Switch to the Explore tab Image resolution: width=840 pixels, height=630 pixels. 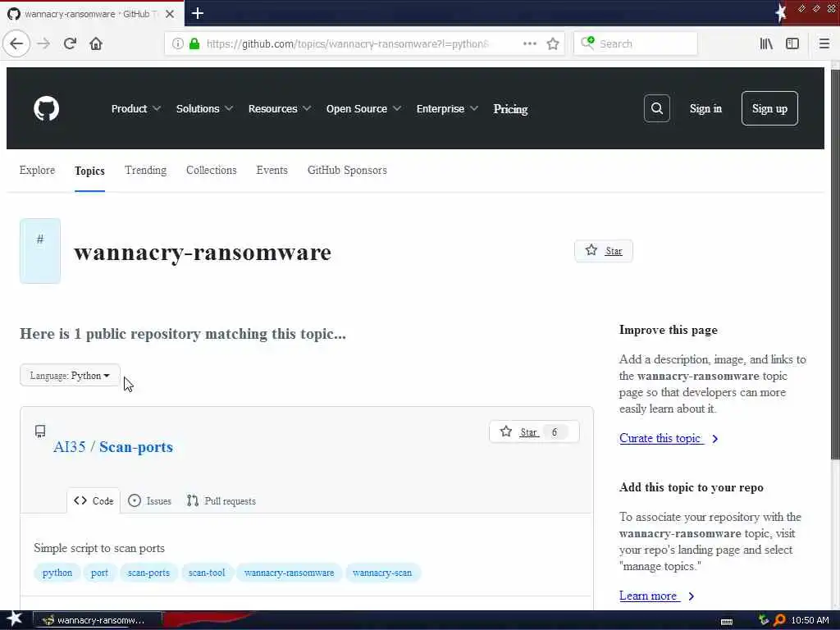37,171
